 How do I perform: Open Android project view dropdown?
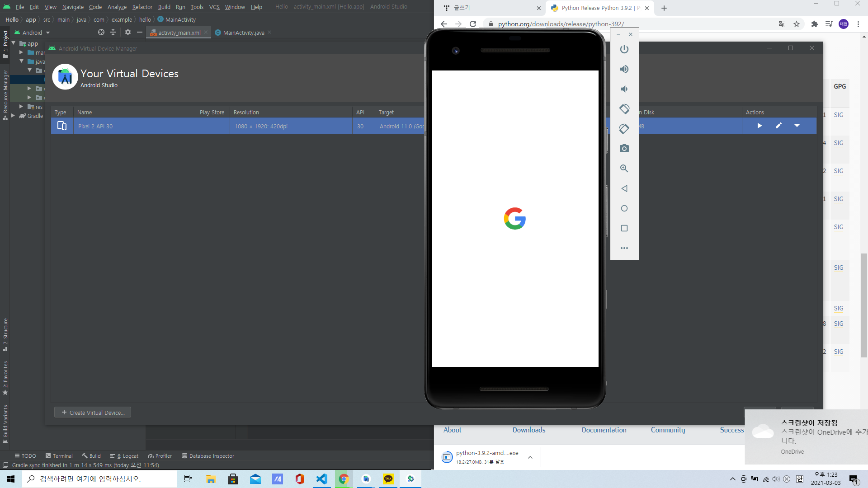pyautogui.click(x=32, y=33)
